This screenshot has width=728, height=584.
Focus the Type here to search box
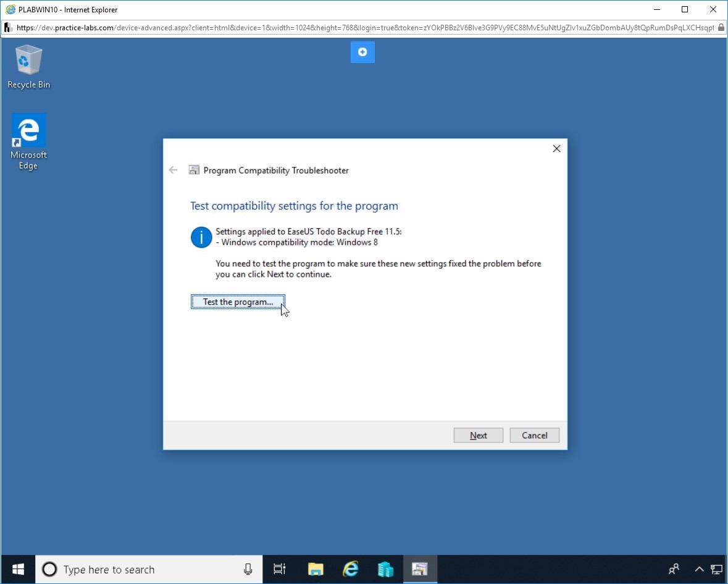[x=149, y=569]
